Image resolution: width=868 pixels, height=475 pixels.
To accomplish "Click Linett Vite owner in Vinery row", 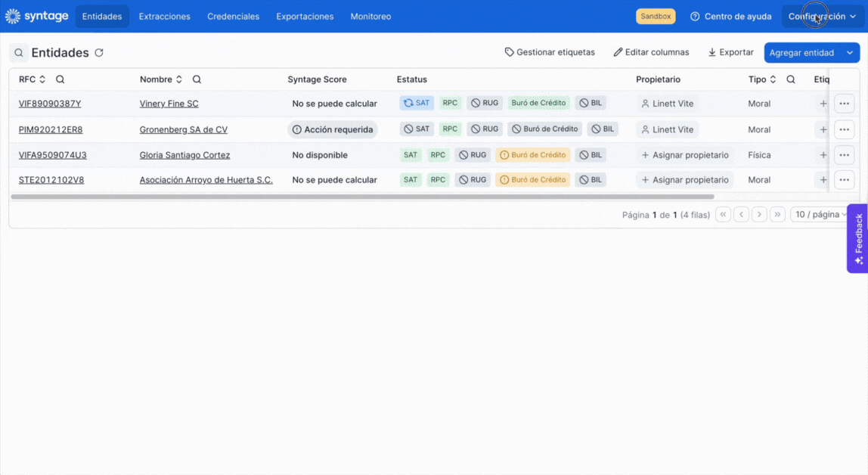I will click(x=667, y=104).
